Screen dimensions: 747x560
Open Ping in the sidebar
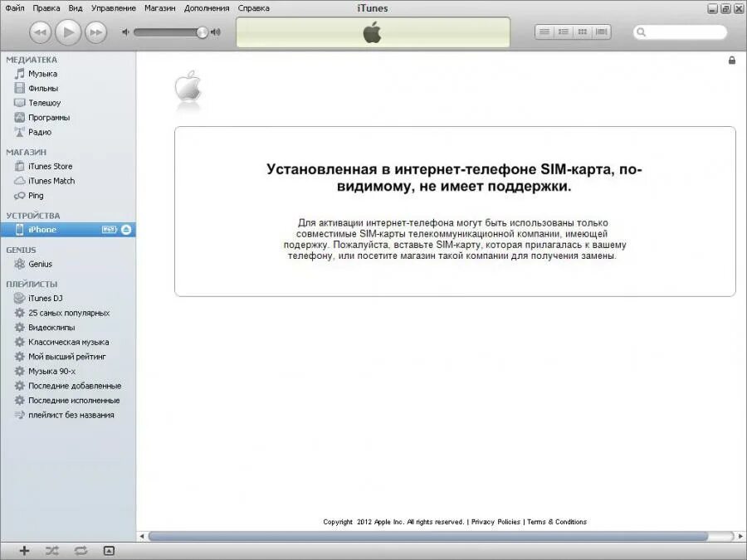[x=68, y=196]
